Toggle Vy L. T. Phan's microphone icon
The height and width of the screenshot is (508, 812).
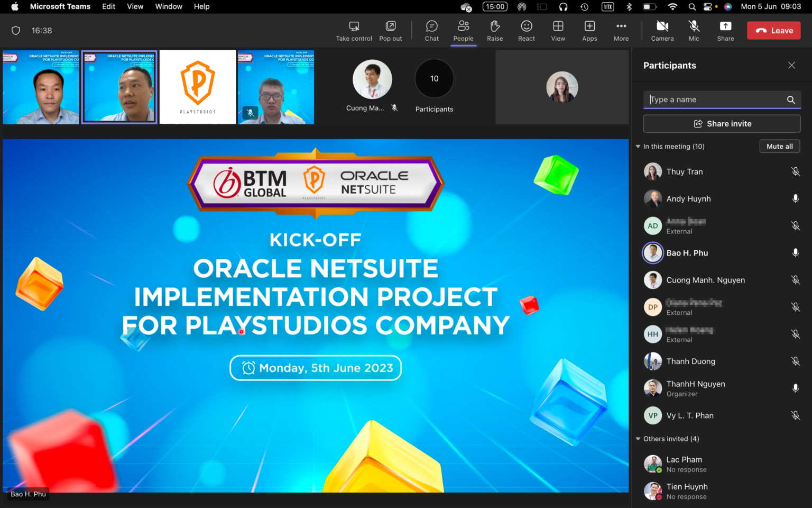[x=795, y=415]
